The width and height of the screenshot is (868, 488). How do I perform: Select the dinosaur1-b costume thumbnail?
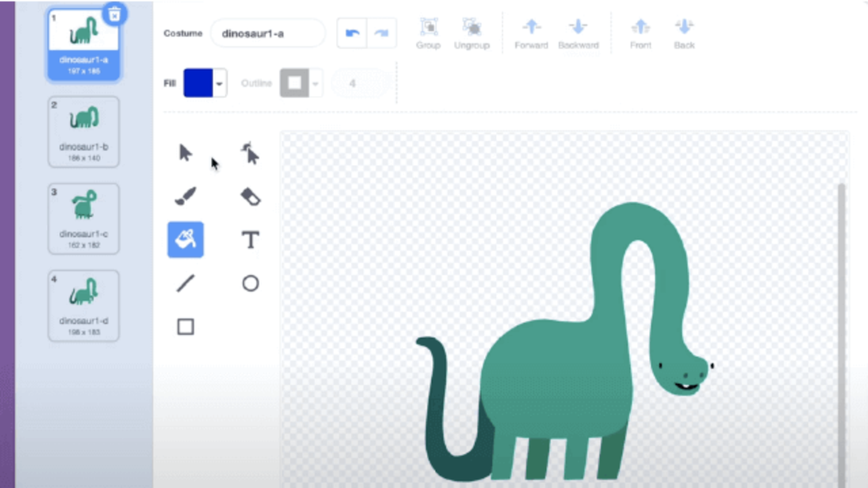[x=83, y=132]
